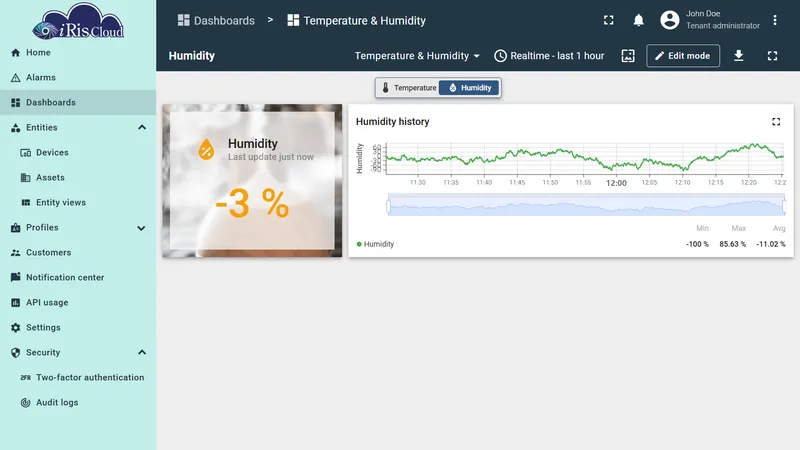The image size is (800, 450).
Task: Click the Dashboards sidebar grid icon
Action: pos(15,103)
